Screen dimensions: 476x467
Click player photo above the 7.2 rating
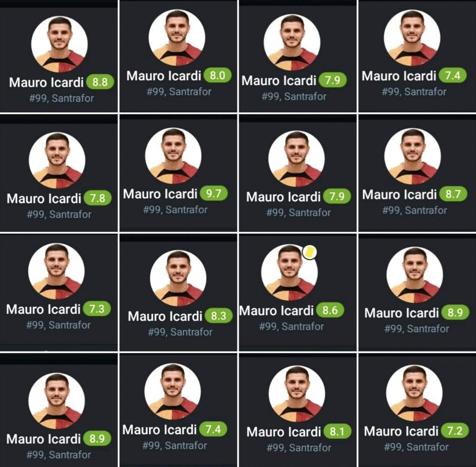[x=414, y=393]
